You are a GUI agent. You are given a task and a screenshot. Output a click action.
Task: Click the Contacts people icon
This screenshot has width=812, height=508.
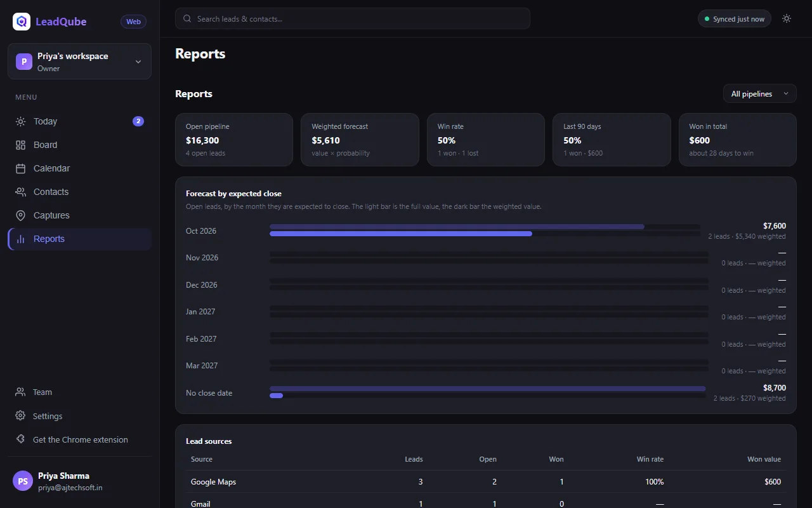point(21,192)
